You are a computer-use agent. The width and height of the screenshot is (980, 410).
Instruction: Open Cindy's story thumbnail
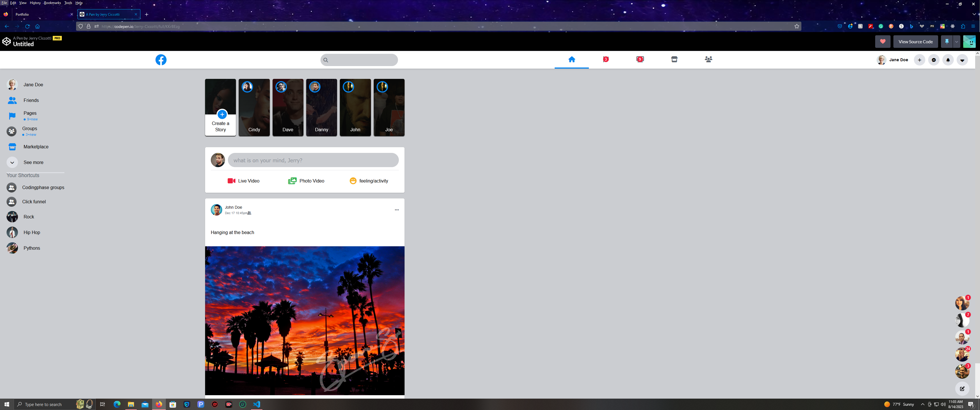point(254,107)
